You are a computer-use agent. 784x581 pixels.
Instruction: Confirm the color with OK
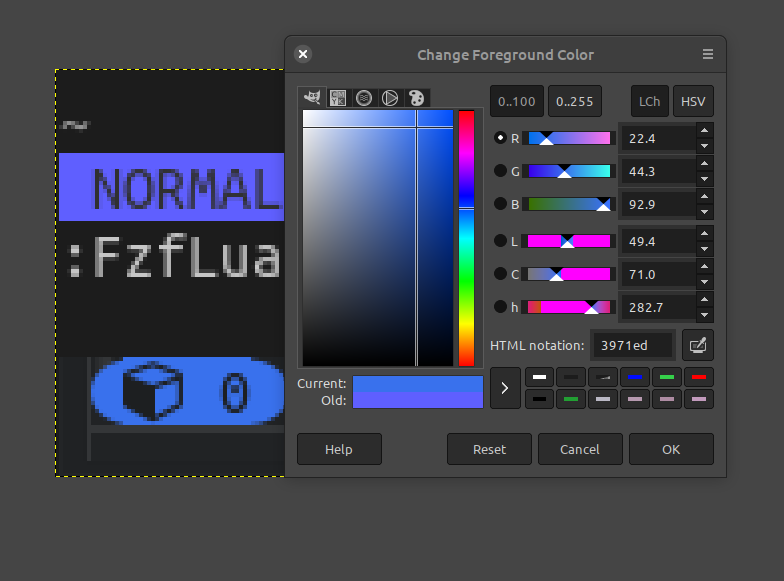click(x=671, y=449)
